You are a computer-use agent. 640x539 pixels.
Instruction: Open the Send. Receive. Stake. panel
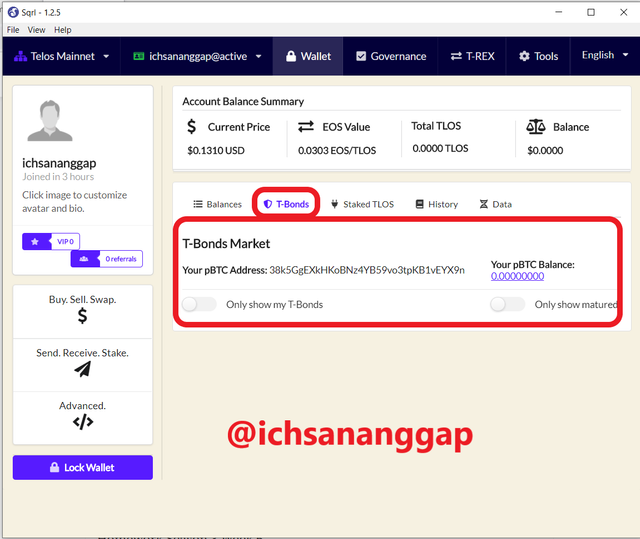coord(83,365)
